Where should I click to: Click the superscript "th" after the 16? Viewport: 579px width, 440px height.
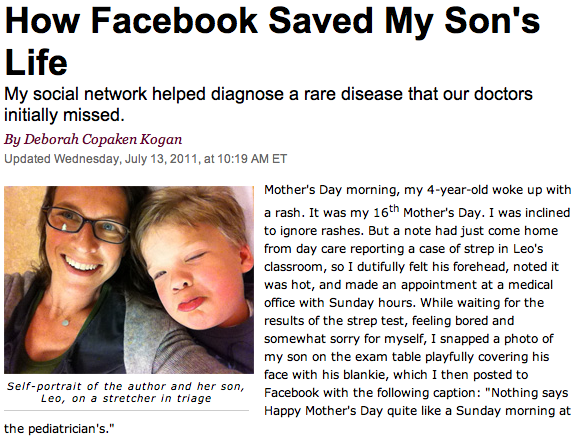394,208
